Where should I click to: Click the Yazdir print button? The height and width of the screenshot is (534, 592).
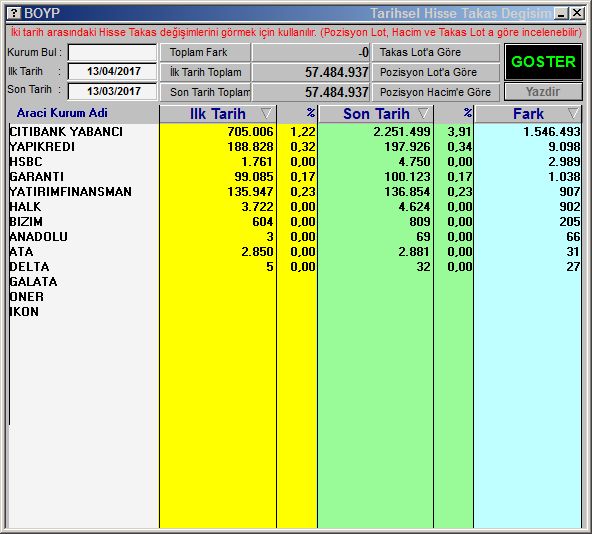click(543, 92)
